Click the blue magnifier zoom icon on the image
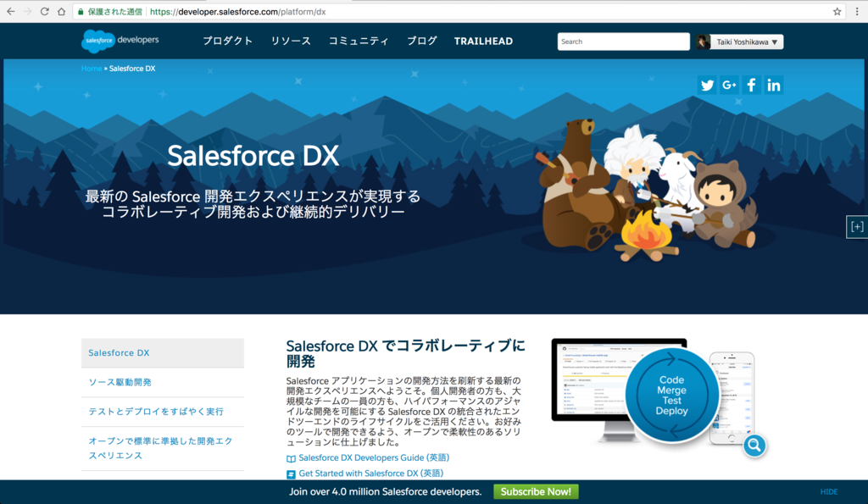Screen dimensions: 868x504 click(x=754, y=446)
